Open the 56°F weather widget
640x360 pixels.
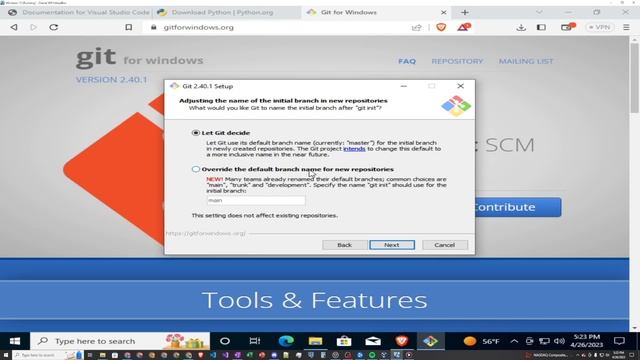482,341
